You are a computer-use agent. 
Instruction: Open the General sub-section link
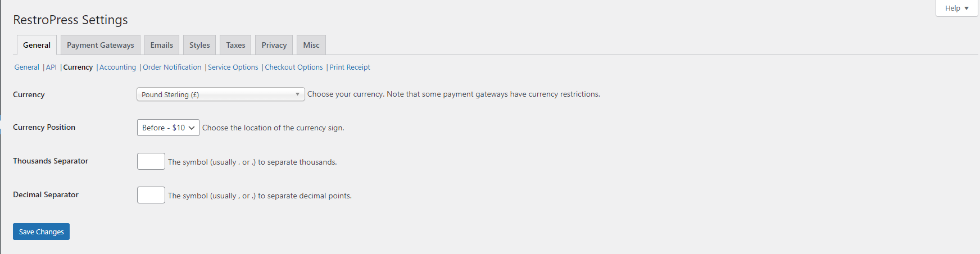26,67
